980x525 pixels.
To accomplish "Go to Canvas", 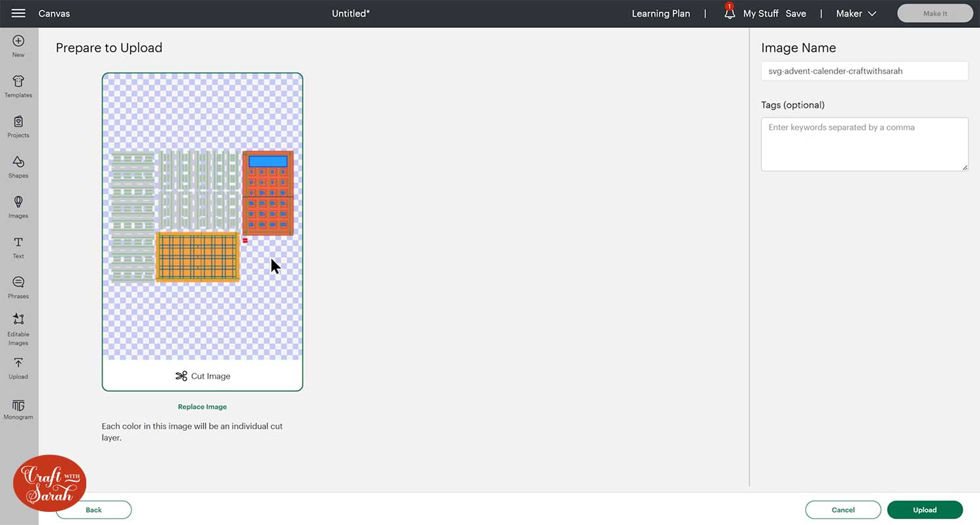I will [54, 14].
